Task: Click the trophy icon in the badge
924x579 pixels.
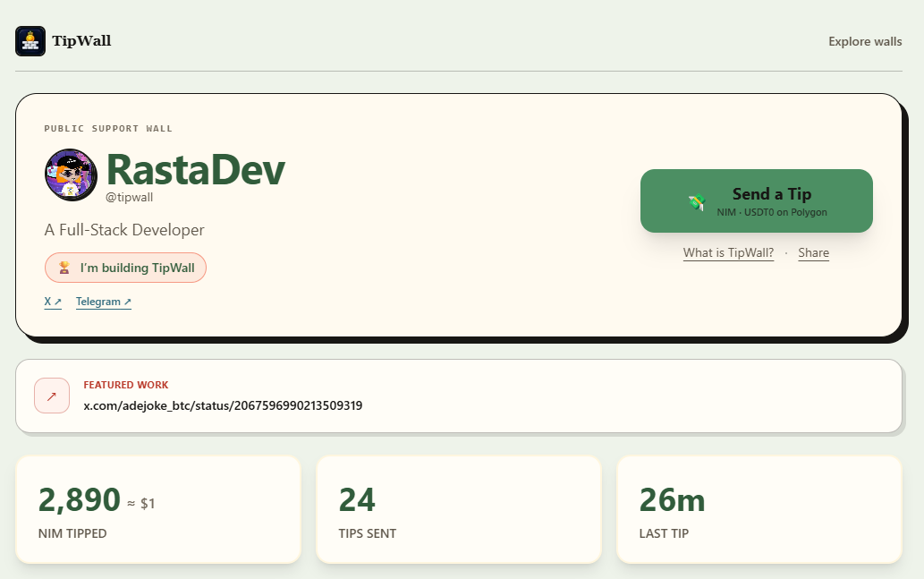Action: (x=64, y=268)
